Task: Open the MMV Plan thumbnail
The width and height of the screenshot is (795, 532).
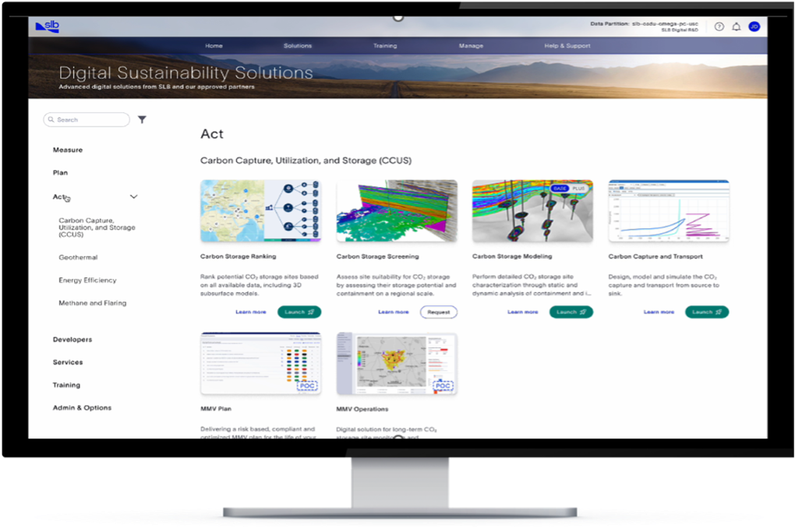Action: point(260,363)
